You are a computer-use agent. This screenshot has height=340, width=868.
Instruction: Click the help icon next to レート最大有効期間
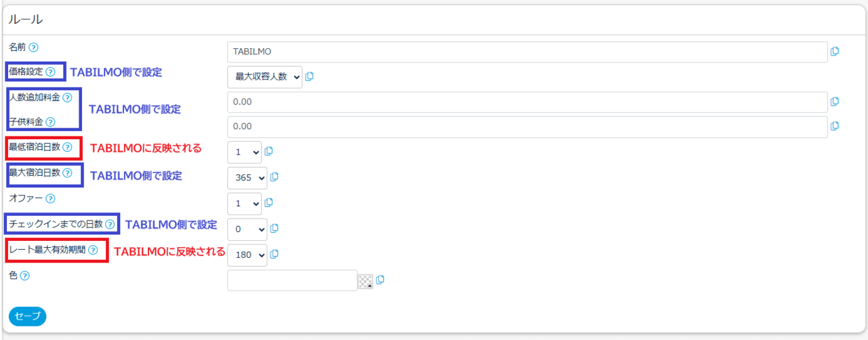pyautogui.click(x=93, y=250)
